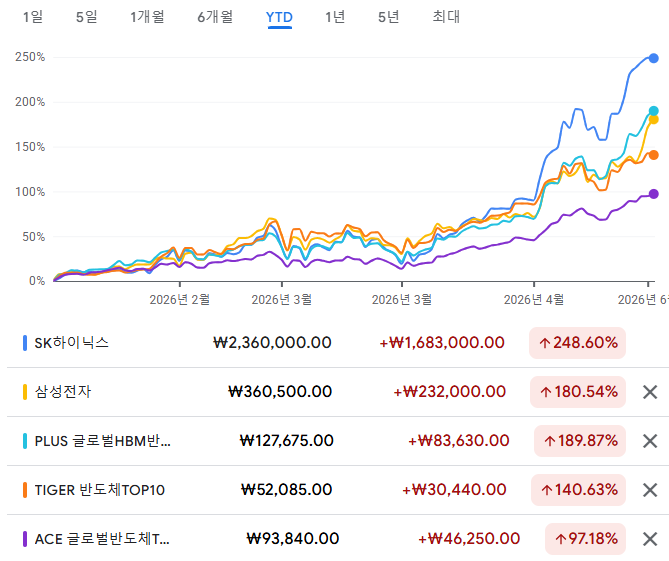
Task: Click the 50% y-axis label
Action: pos(33,237)
